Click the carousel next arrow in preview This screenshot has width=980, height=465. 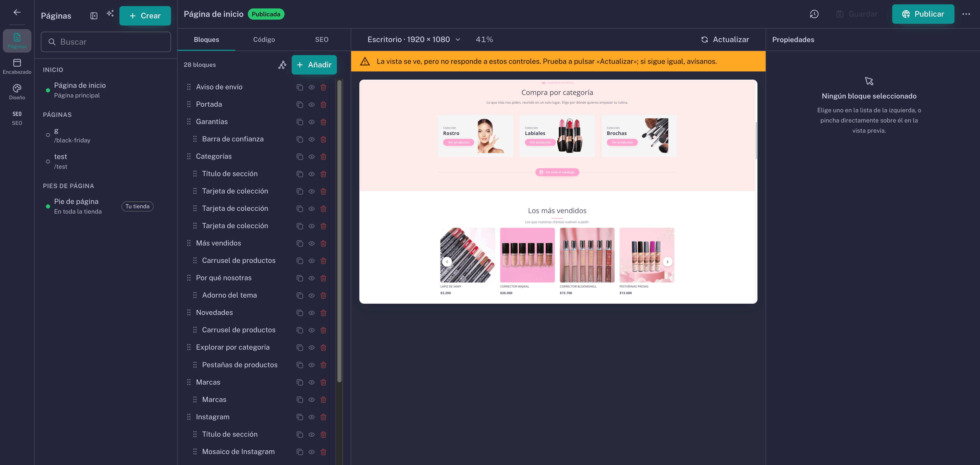pyautogui.click(x=667, y=262)
